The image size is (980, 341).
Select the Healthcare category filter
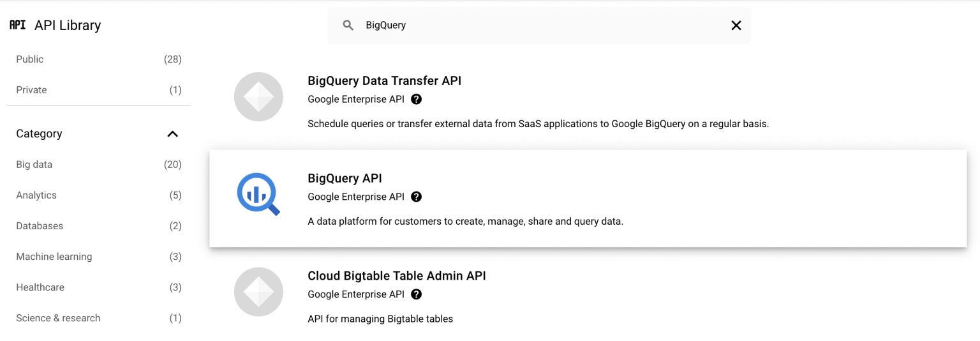pyautogui.click(x=40, y=287)
